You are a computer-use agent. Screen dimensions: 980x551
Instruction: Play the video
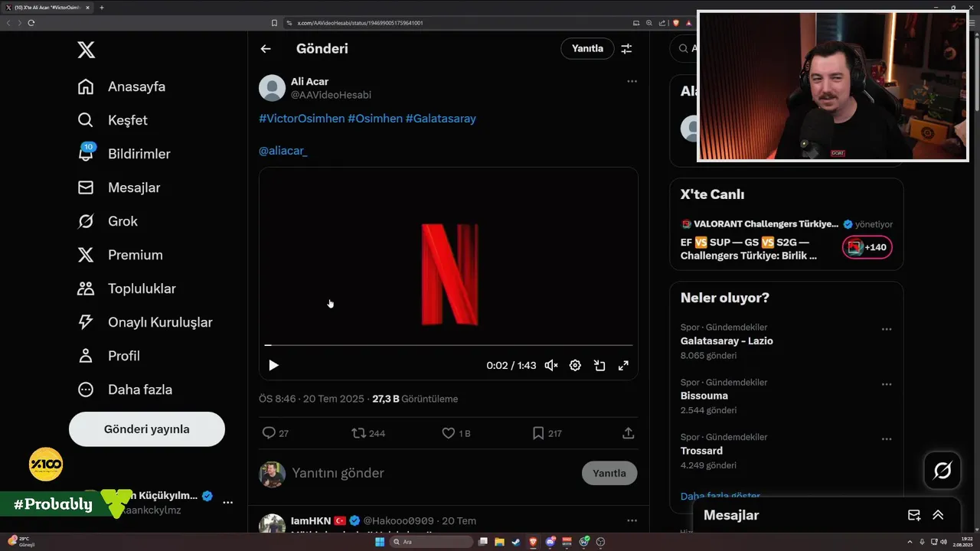(273, 366)
